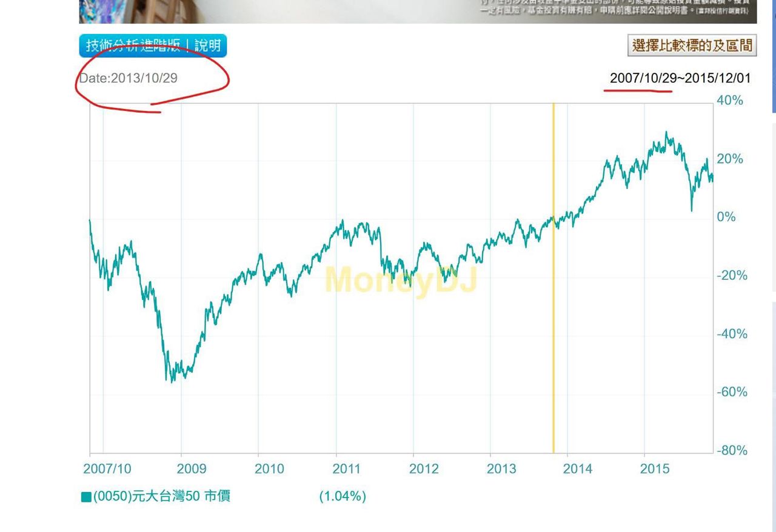Open 選擇比較標的及區間 comparison selector
Screen dimensions: 776x532
[x=692, y=45]
